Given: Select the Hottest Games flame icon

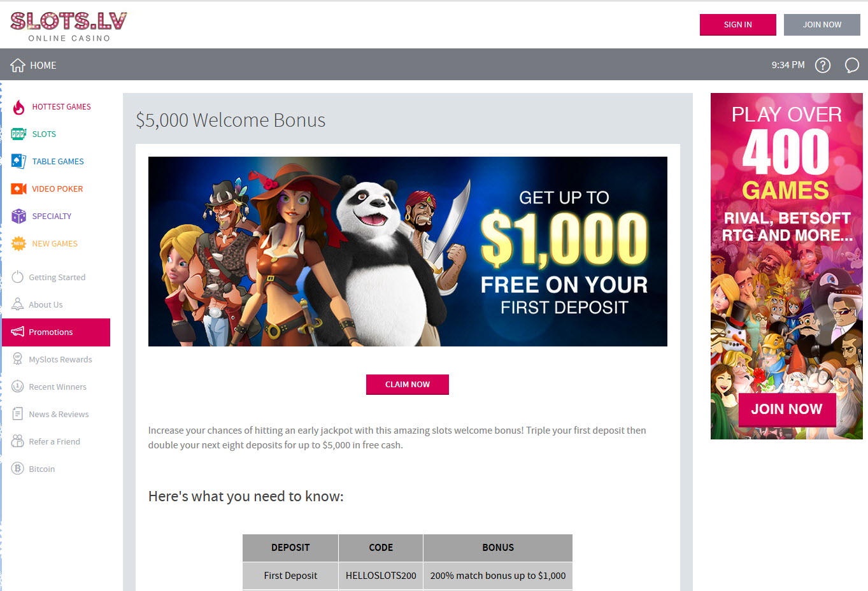Looking at the screenshot, I should [x=18, y=107].
